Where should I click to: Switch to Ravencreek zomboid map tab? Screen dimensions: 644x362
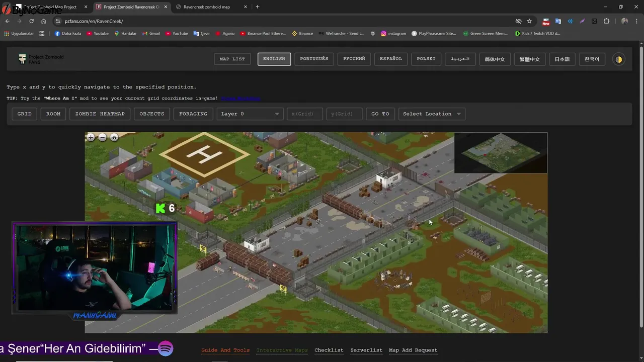point(210,7)
